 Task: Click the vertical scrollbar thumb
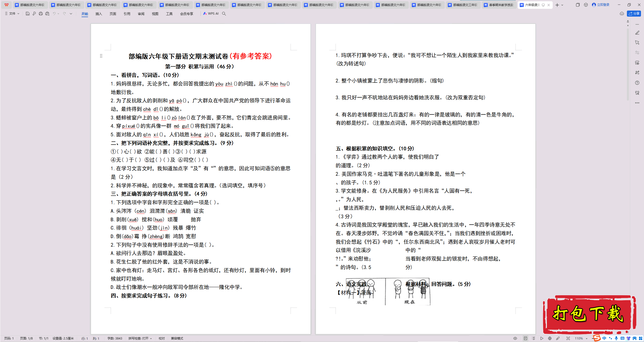(628, 64)
